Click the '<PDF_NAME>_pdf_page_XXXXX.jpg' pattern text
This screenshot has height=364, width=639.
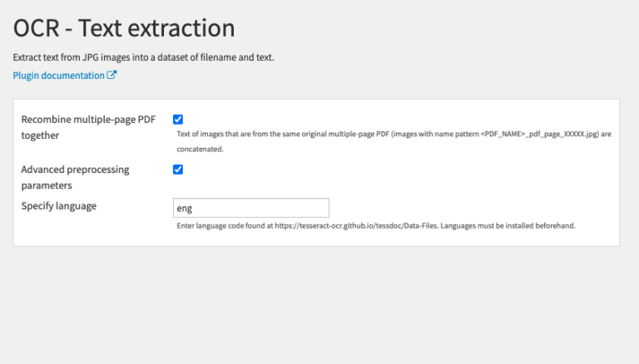[539, 134]
